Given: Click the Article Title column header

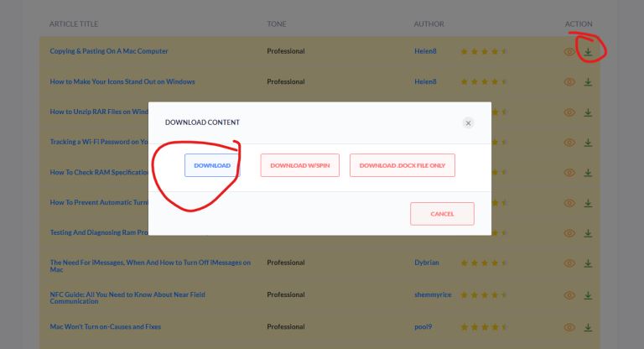Looking at the screenshot, I should coord(74,23).
